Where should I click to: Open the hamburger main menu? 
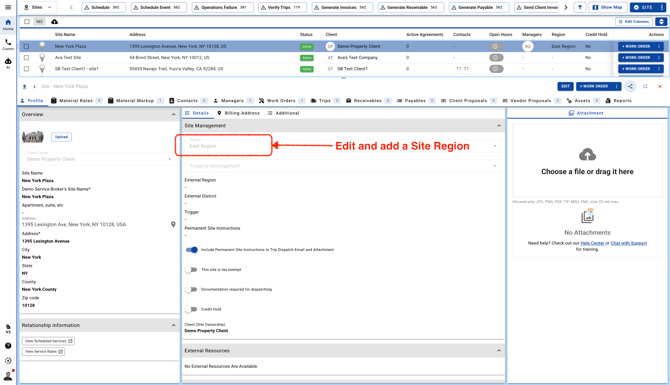pos(8,7)
